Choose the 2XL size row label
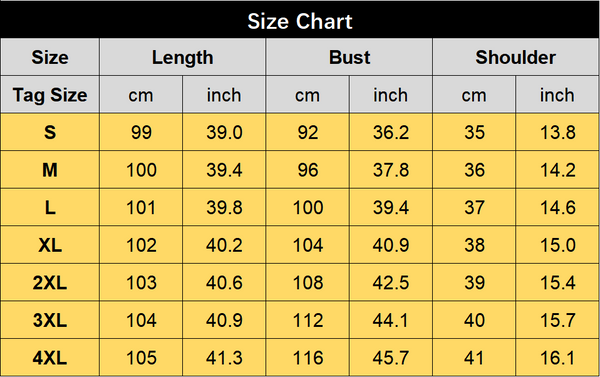Image resolution: width=600 pixels, height=377 pixels. pos(50,282)
